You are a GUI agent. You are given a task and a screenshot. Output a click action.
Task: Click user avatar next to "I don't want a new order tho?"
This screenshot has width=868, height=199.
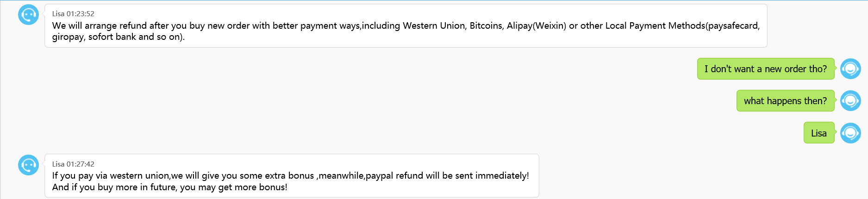click(x=850, y=69)
